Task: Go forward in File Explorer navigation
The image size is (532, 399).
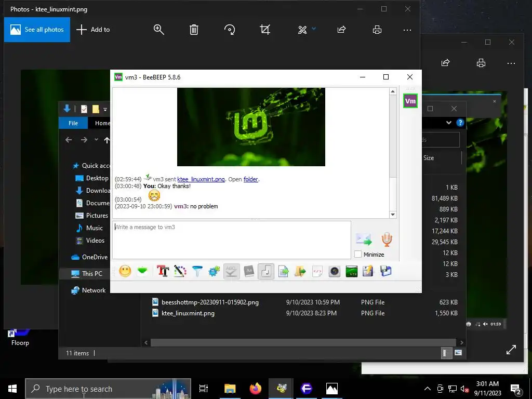Action: pos(84,140)
